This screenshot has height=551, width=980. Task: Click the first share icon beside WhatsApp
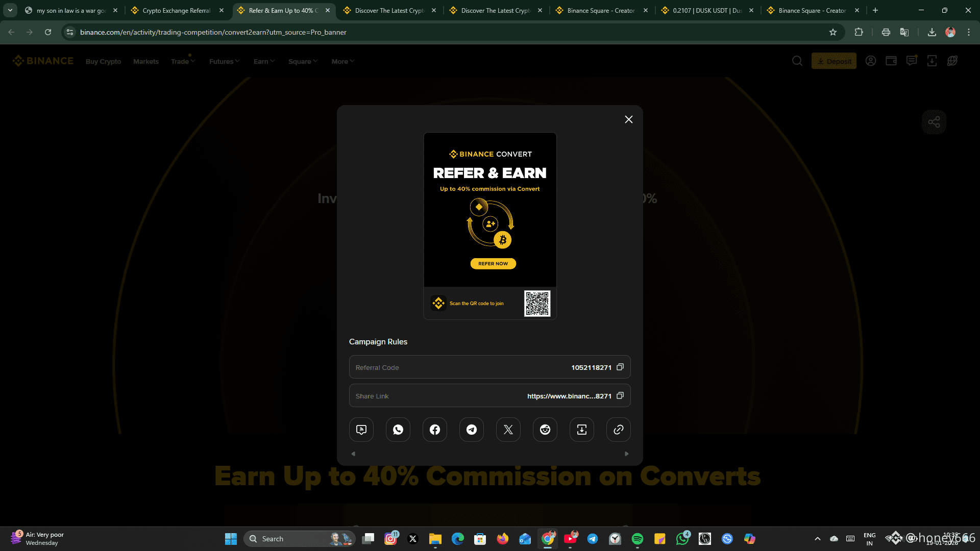[x=361, y=430]
